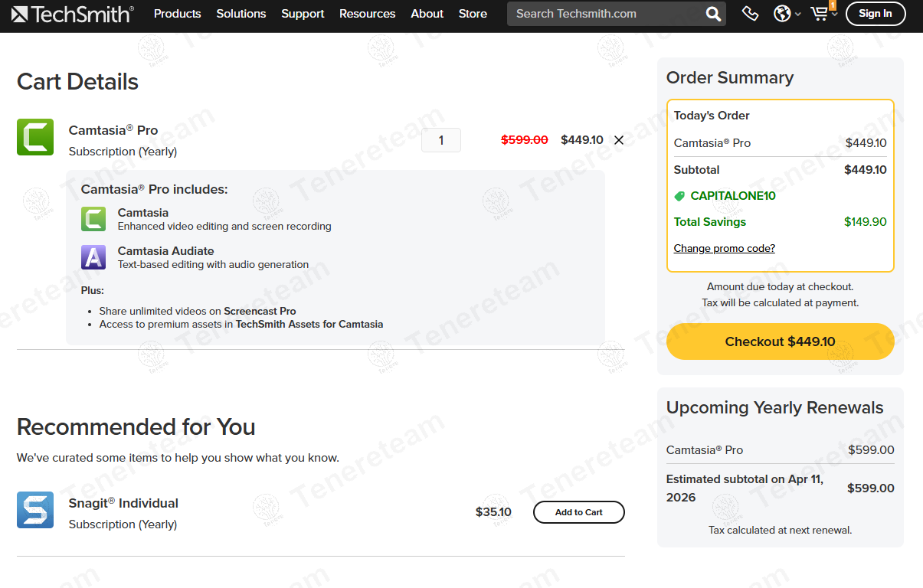Viewport: 923px width, 588px height.
Task: Focus the Search Techsmith.com field
Action: point(605,14)
